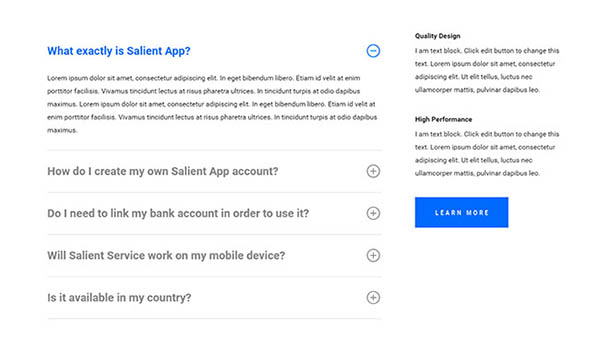Click the Lorem ipsum answer paragraph
The height and width of the screenshot is (364, 600).
click(x=212, y=104)
